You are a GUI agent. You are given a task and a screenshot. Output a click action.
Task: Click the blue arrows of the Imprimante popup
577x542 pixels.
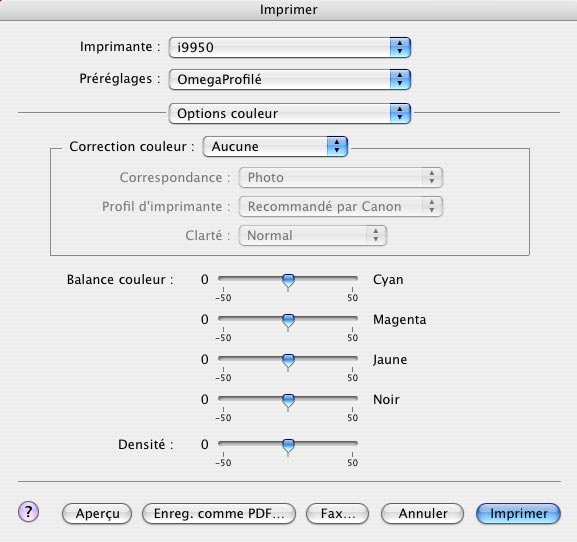[x=400, y=47]
